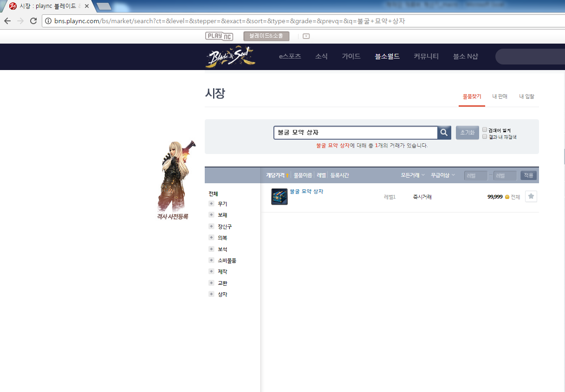The height and width of the screenshot is (392, 565).
Task: Open the 불굴 묘약 상자 item link
Action: click(306, 191)
